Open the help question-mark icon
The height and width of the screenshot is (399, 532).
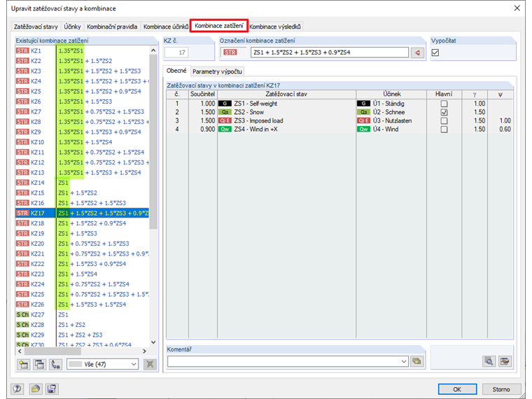coord(17,388)
